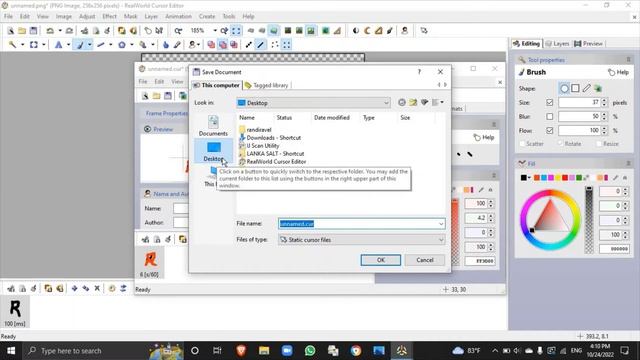The width and height of the screenshot is (640, 360).
Task: Open the Animation menu
Action: 178,16
